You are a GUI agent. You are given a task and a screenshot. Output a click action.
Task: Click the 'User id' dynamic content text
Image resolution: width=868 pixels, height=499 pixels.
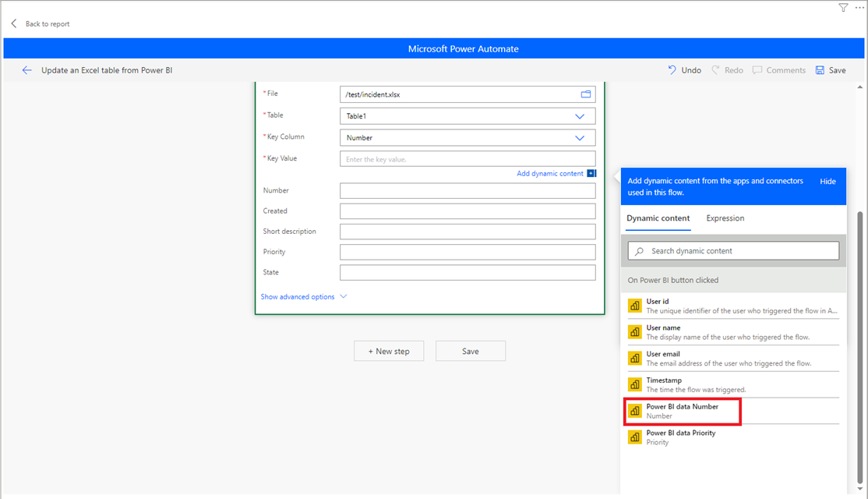(657, 301)
